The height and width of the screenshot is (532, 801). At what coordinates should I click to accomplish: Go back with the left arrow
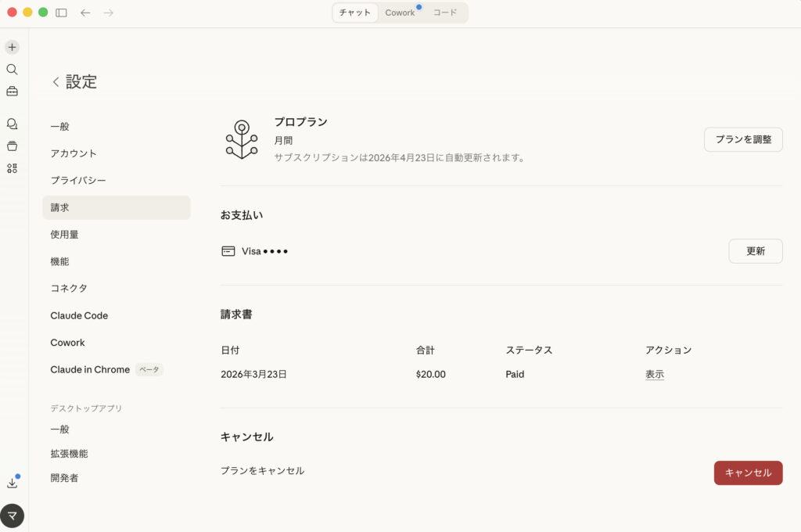coord(85,13)
